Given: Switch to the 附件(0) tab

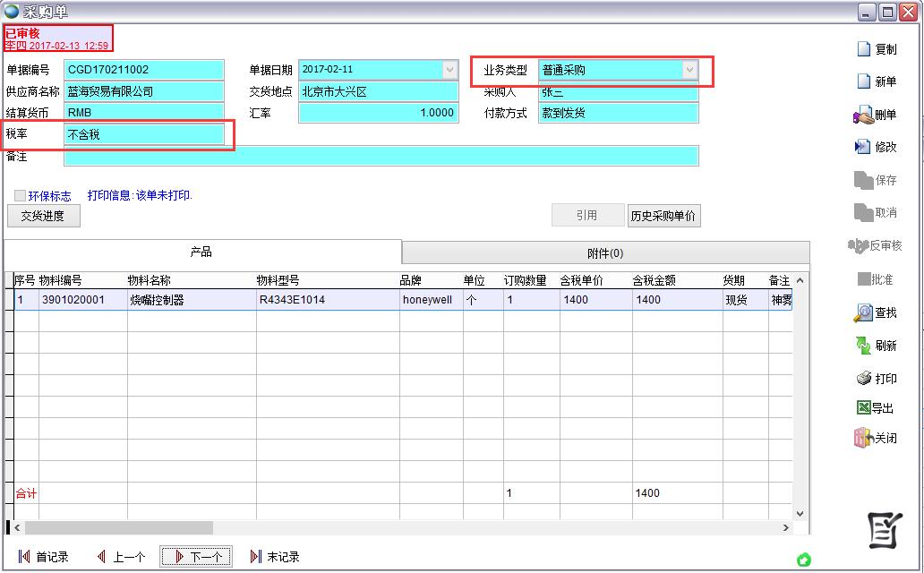Looking at the screenshot, I should (605, 253).
